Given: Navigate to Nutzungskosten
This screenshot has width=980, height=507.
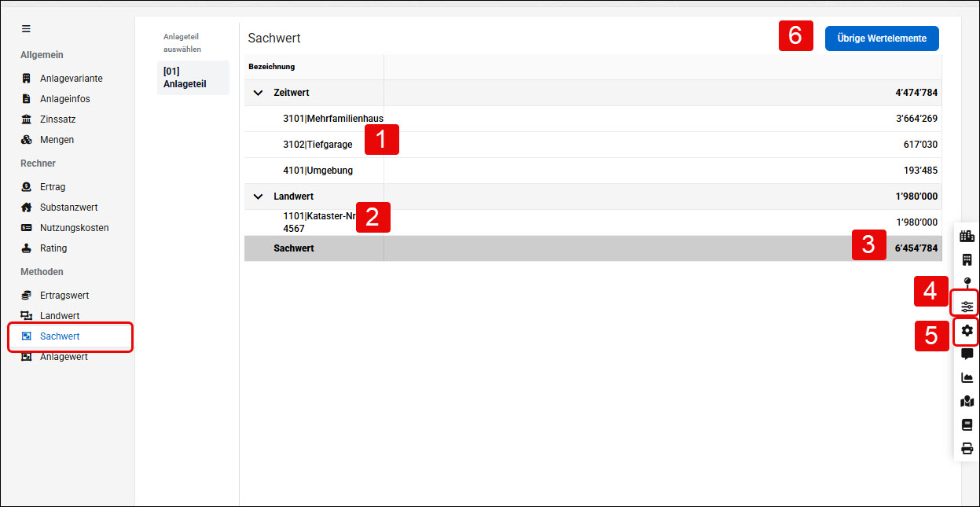Looking at the screenshot, I should (x=75, y=228).
